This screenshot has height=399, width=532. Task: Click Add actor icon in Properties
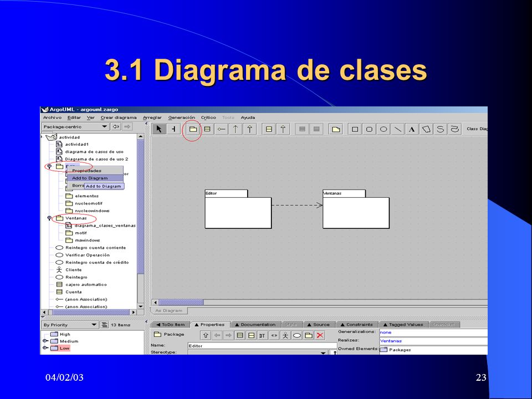285,336
